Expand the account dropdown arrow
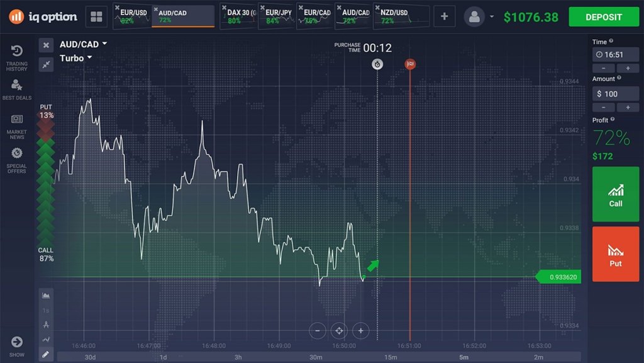 pos(492,17)
